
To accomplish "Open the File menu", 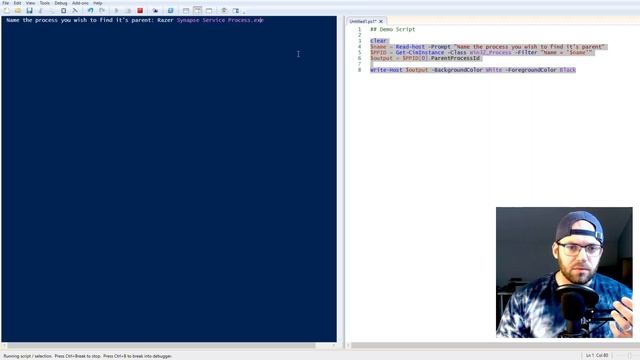I will (6, 3).
